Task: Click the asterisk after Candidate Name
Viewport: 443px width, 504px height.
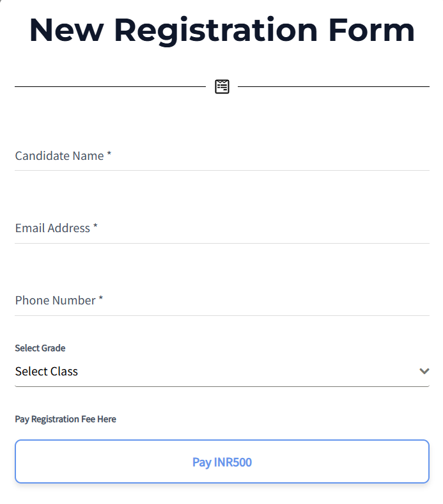Action: pyautogui.click(x=109, y=155)
